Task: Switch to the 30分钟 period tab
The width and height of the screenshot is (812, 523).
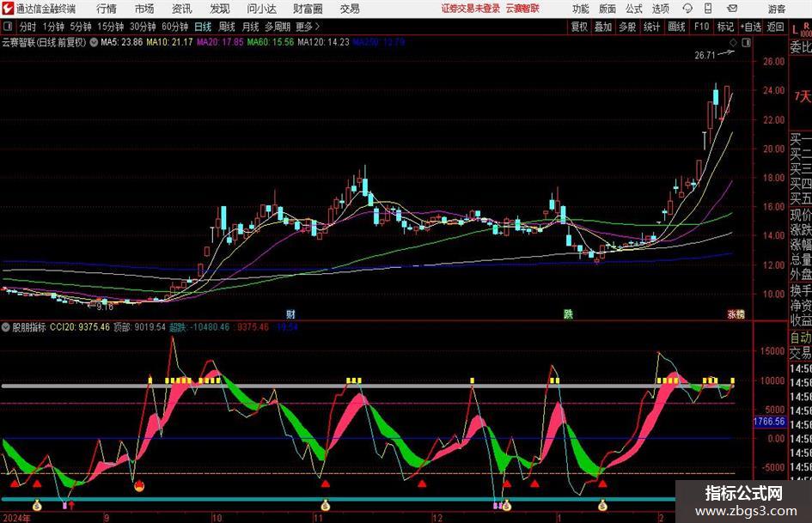Action: pyautogui.click(x=143, y=27)
